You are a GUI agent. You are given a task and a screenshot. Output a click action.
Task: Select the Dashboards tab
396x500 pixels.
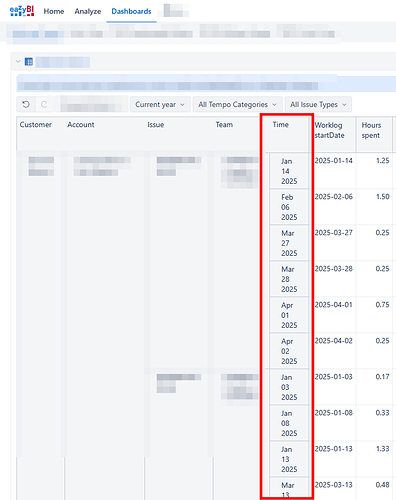131,11
